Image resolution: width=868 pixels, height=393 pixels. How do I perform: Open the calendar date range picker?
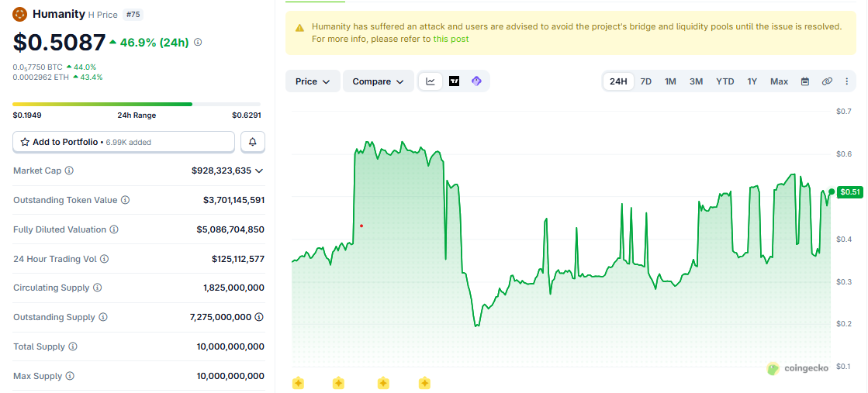(x=805, y=81)
